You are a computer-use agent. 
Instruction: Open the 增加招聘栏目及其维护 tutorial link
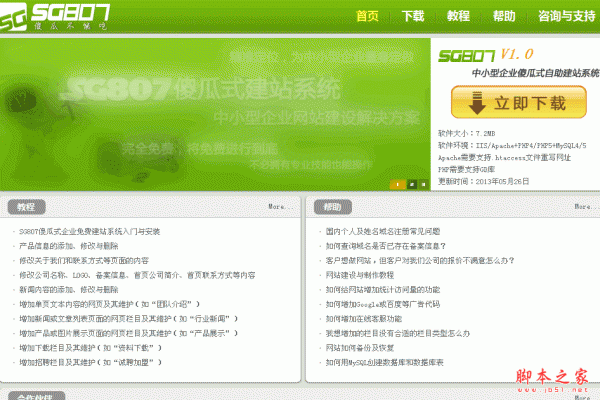click(x=90, y=362)
